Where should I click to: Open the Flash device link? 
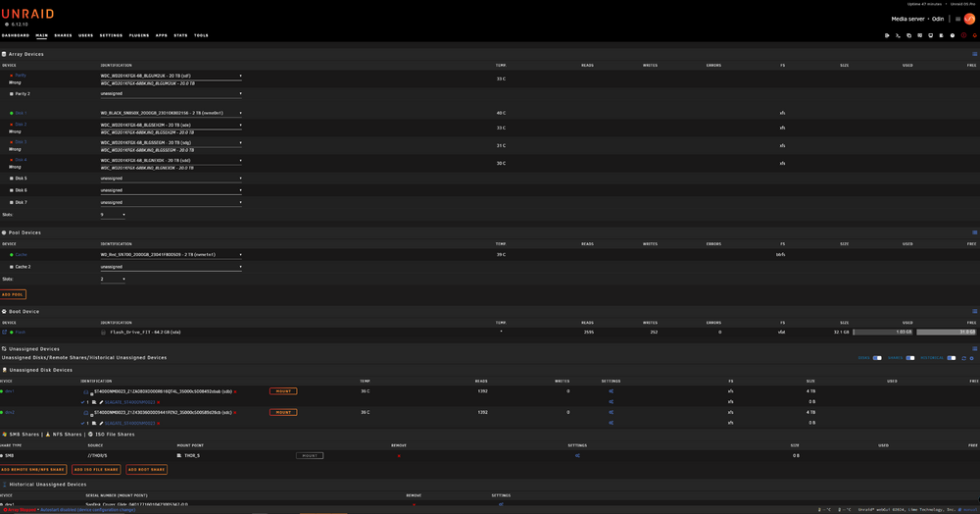tap(21, 332)
